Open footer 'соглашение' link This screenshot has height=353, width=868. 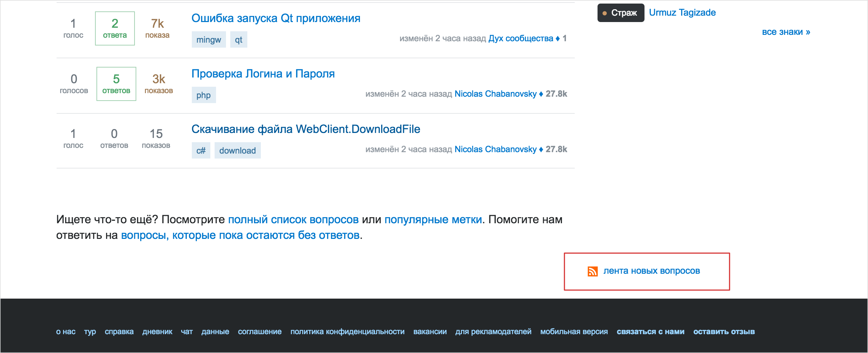(260, 332)
